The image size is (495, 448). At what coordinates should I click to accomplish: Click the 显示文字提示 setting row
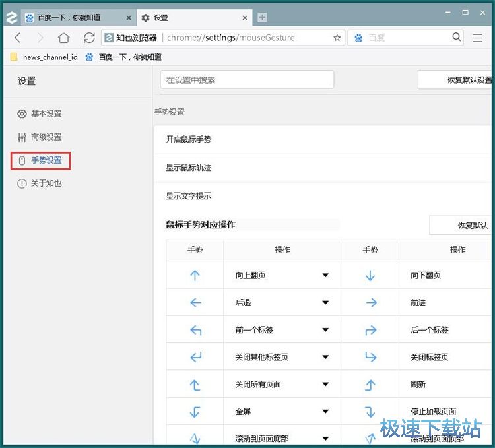click(323, 196)
